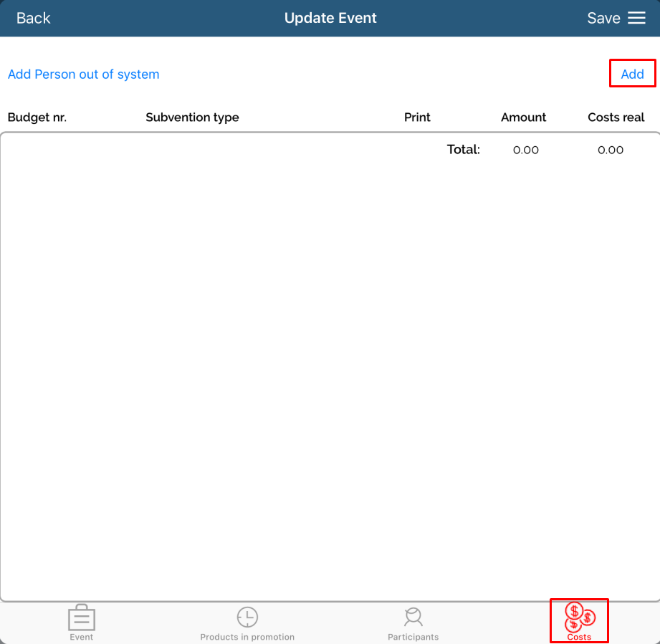Screen dimensions: 660x644
Task: Click the total Amount value 0.00
Action: coord(525,150)
